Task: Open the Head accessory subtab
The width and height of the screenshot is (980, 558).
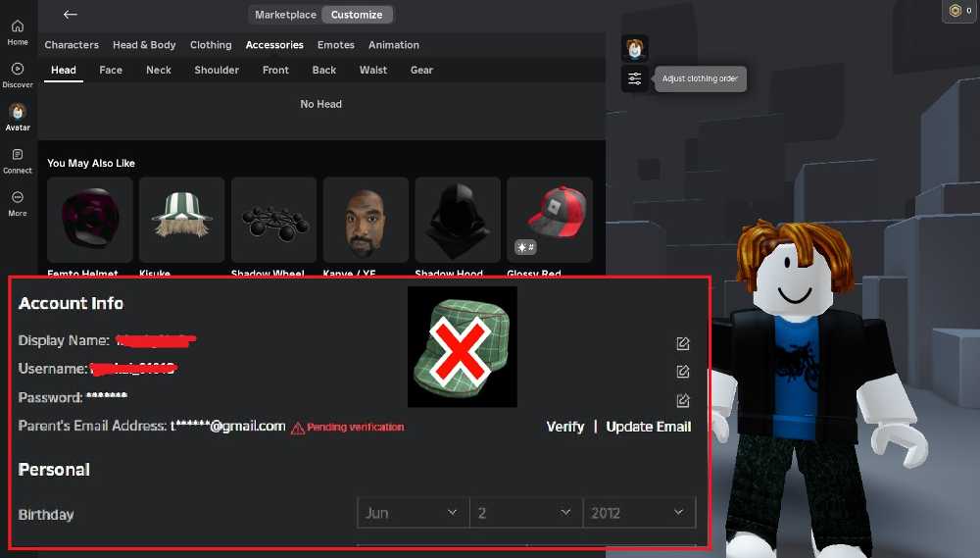Action: pyautogui.click(x=64, y=70)
